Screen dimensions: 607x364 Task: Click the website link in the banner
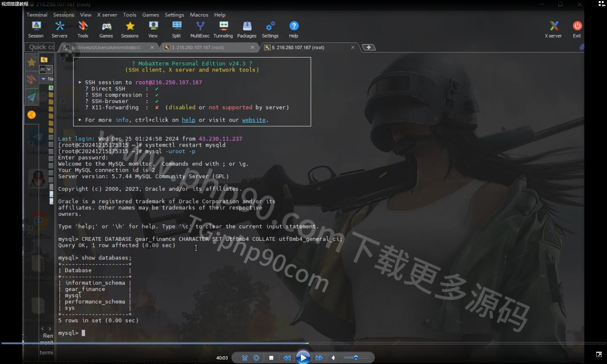(x=254, y=120)
